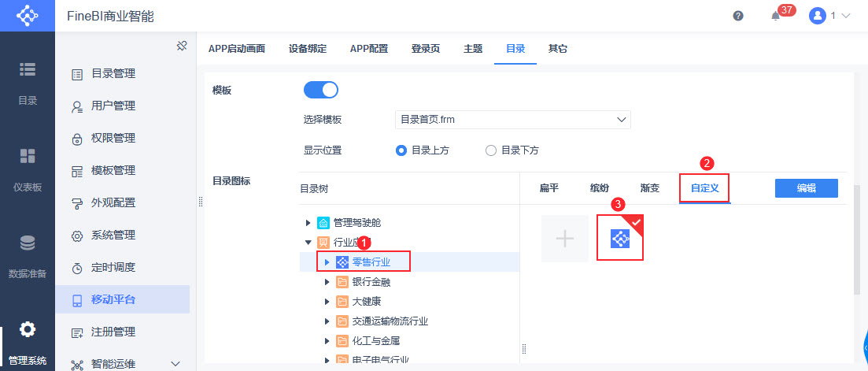Image resolution: width=868 pixels, height=371 pixels.
Task: Select the 目录上方 radio button
Action: point(401,150)
